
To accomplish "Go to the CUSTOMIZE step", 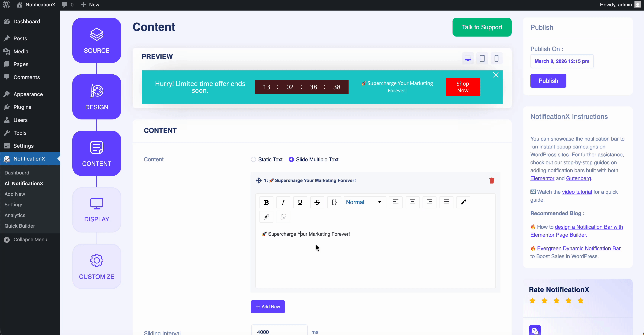I will 96,266.
